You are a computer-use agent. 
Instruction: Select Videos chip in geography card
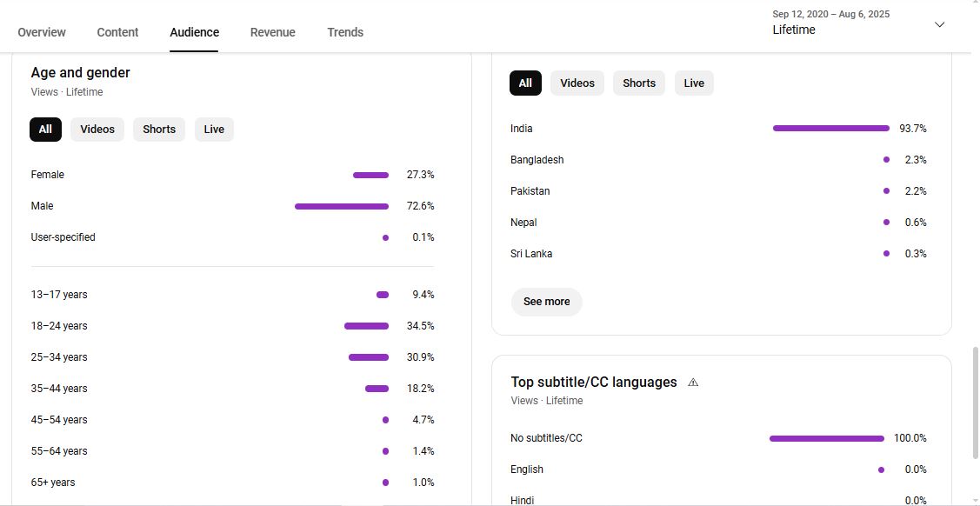pyautogui.click(x=577, y=83)
